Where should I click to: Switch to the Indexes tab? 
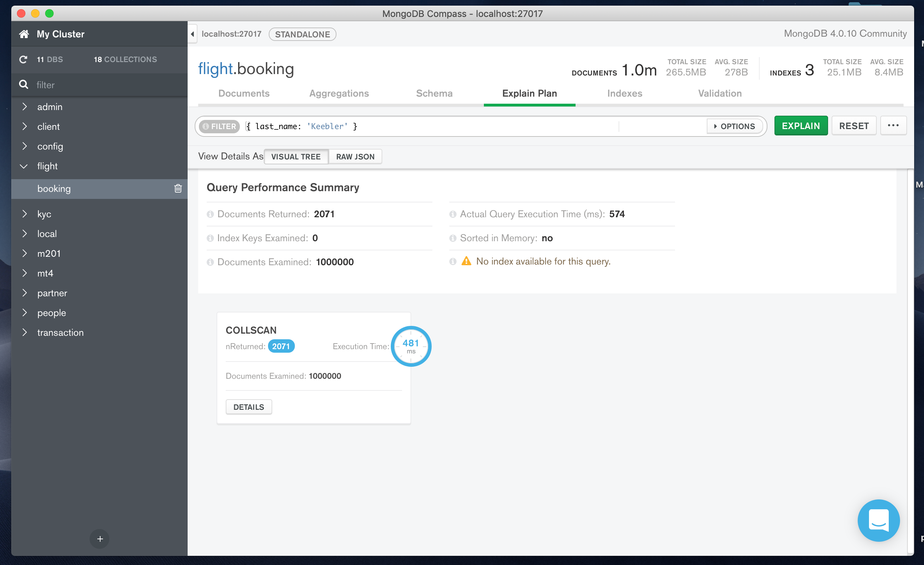(624, 93)
